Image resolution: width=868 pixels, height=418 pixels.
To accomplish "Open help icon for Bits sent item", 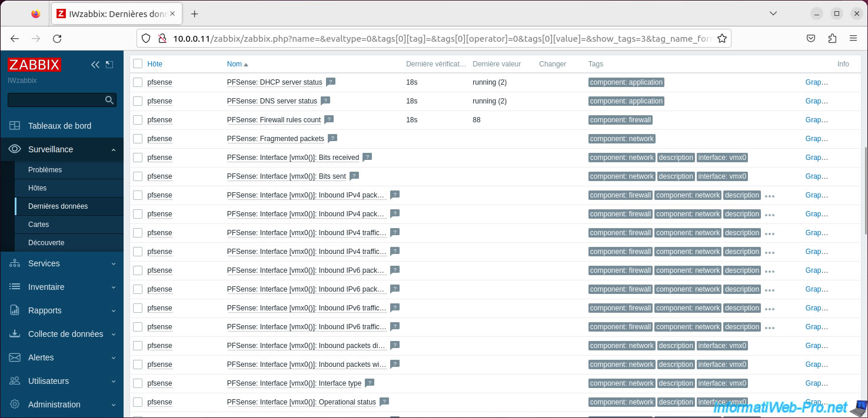I will tap(354, 176).
